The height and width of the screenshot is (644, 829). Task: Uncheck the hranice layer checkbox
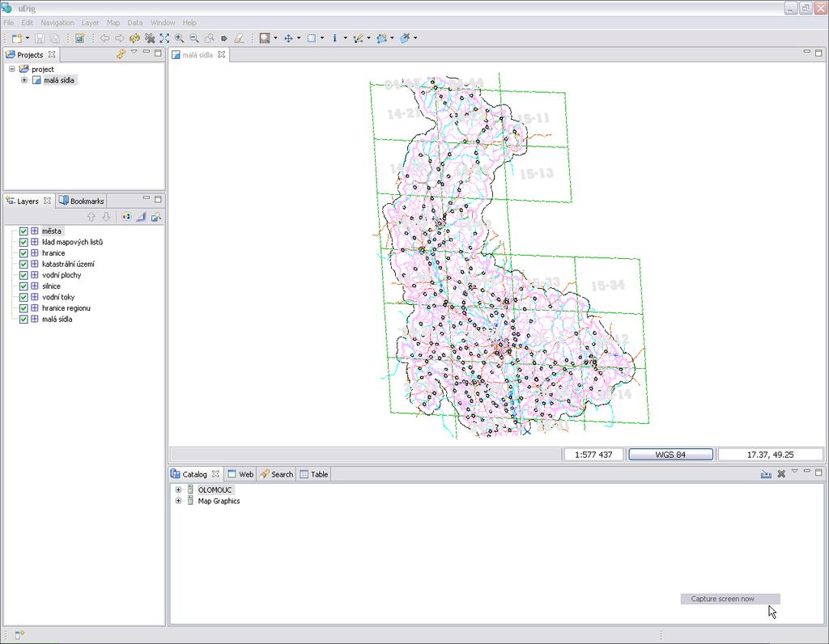click(23, 253)
